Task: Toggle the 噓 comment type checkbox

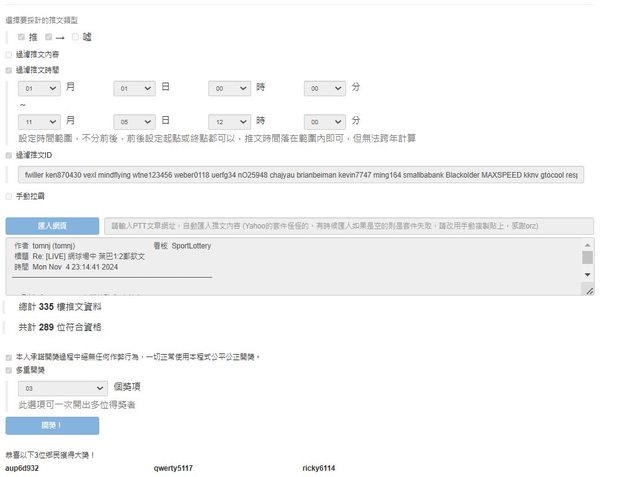Action: 75,37
